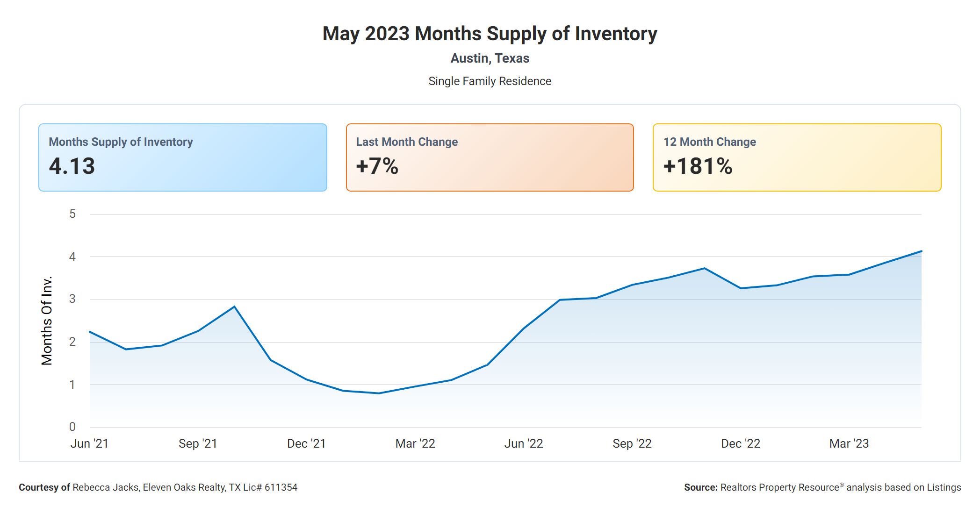
Task: Click the 4.13 inventory value
Action: coord(72,166)
